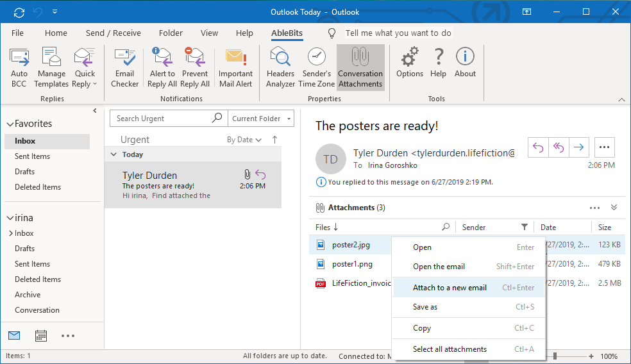Switch to Mail view icon
The image size is (631, 364).
click(14, 335)
